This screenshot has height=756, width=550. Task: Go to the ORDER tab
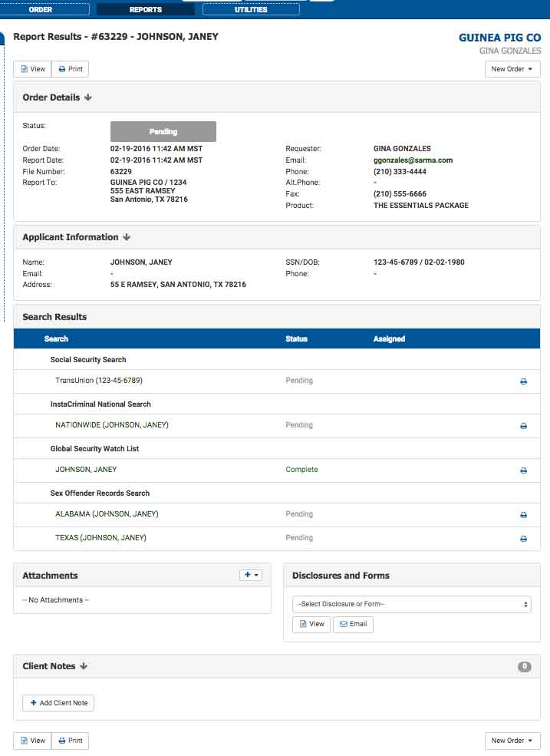tap(41, 10)
